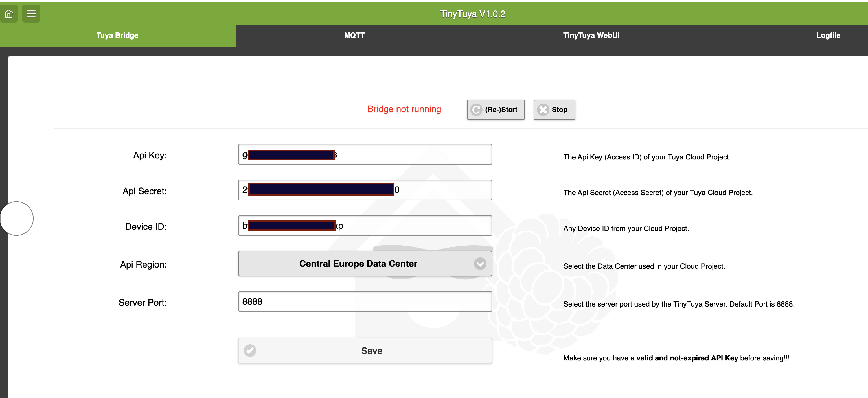Click the refresh icon on (Re-)Start
Viewport: 868px width, 398px height.
476,110
